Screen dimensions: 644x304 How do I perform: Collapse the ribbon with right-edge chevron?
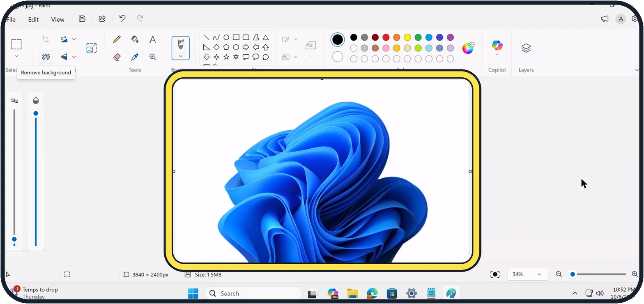tap(637, 70)
